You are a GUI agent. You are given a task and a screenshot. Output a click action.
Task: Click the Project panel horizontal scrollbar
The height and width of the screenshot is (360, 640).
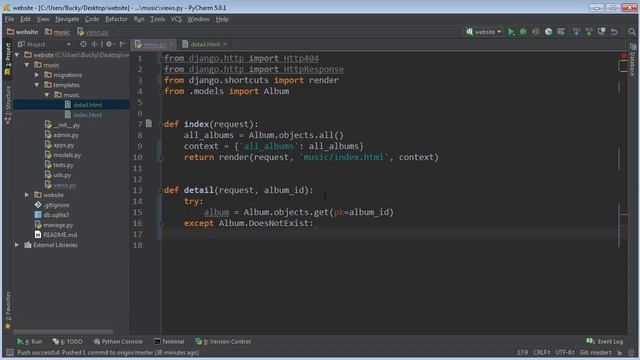pyautogui.click(x=63, y=332)
